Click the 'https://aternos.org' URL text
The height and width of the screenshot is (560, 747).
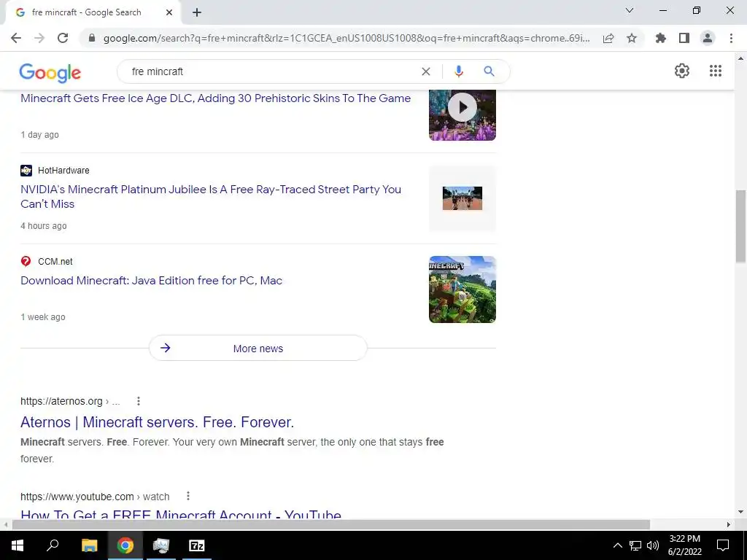[61, 401]
